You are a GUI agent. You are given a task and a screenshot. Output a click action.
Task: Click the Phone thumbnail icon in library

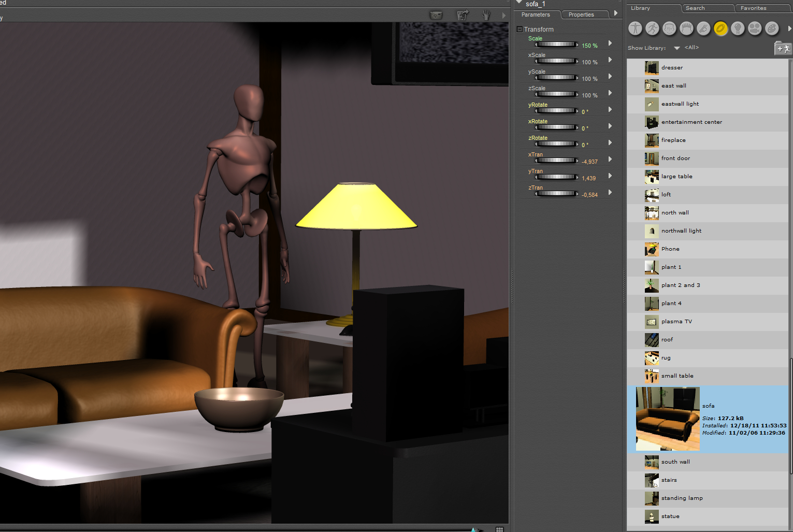pos(652,249)
